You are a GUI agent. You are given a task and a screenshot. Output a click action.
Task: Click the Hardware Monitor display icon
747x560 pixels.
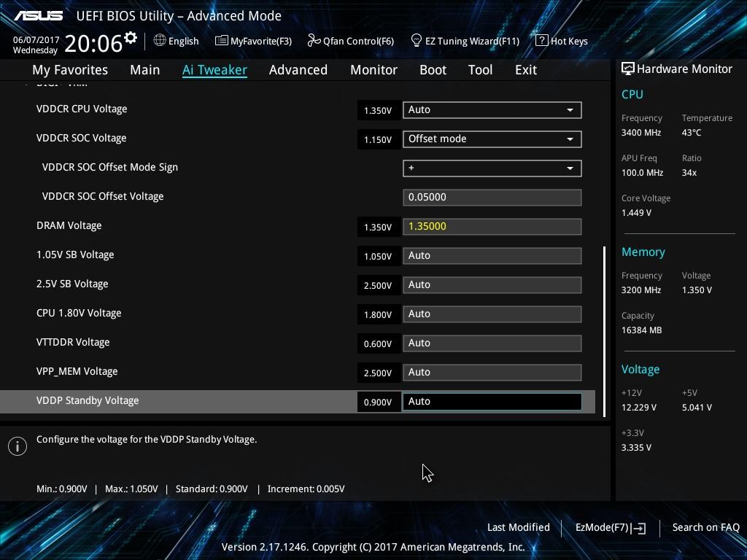pyautogui.click(x=627, y=69)
